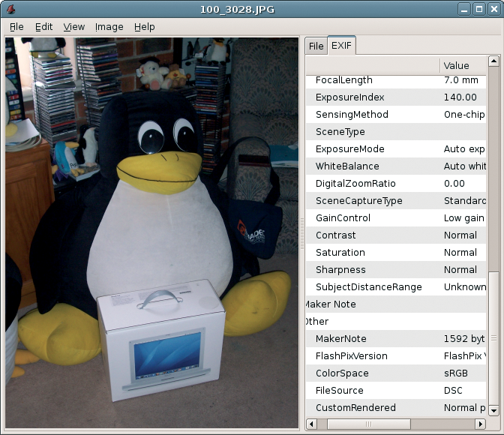Click the Low gain value
504x435 pixels.
[x=463, y=218]
